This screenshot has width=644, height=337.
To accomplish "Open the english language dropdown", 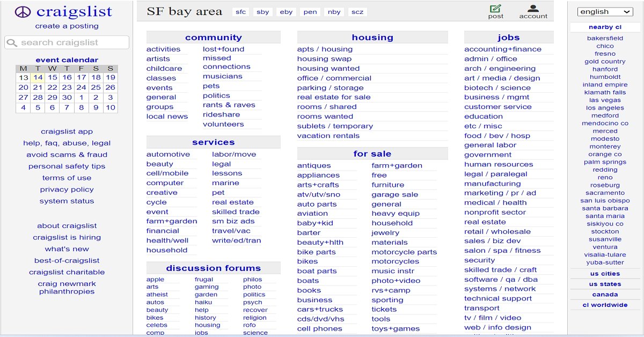I will point(605,12).
